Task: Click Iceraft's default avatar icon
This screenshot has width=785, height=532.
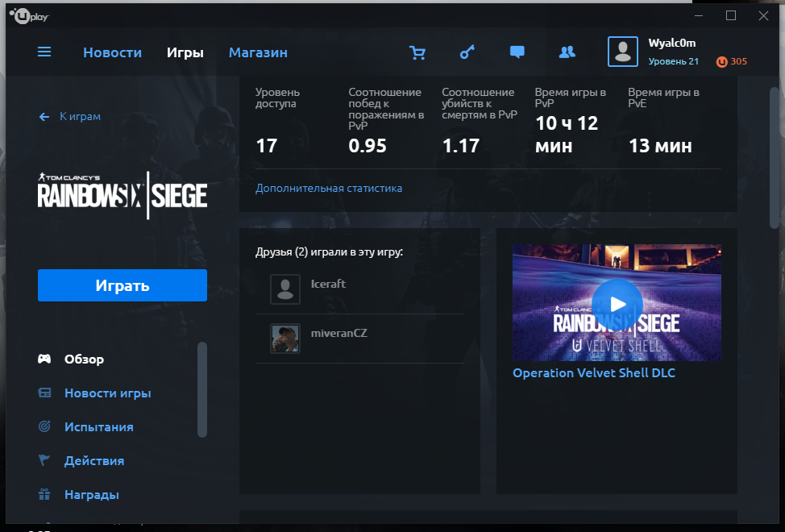Action: [285, 289]
